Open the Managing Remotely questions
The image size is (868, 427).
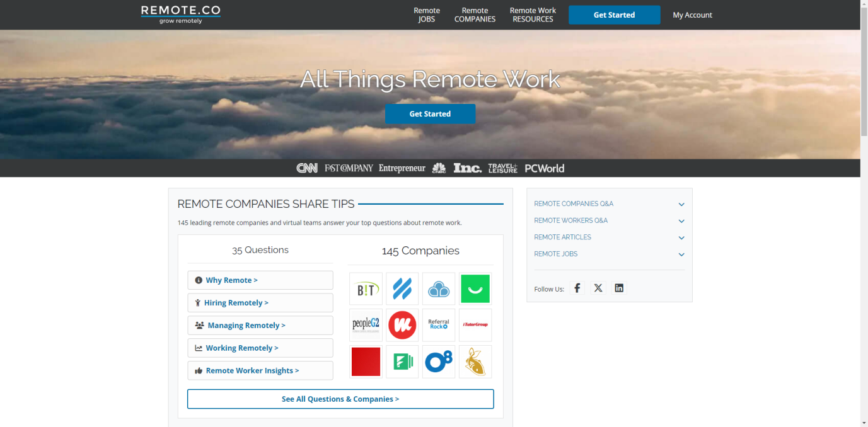(260, 326)
